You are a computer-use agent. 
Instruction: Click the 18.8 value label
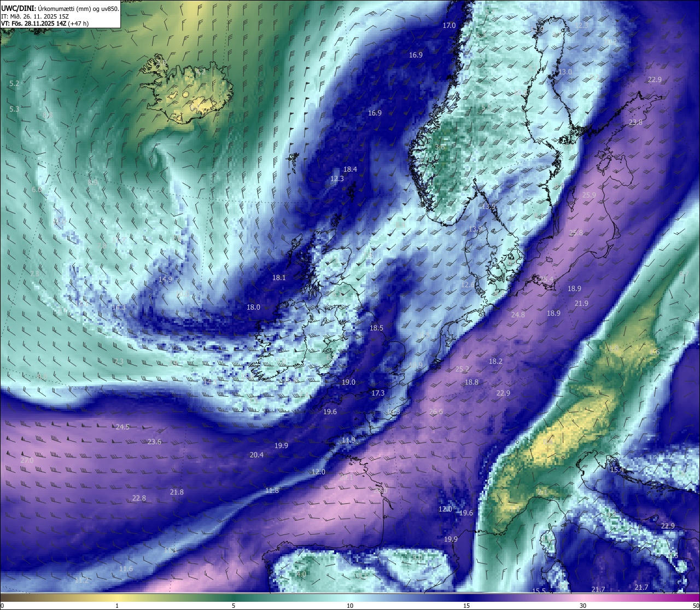click(471, 382)
